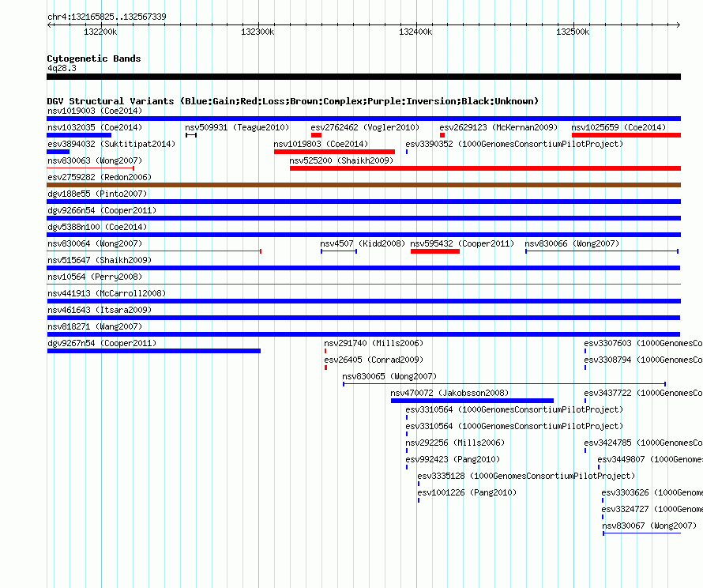The width and height of the screenshot is (703, 588).
Task: Click the blue nsv470072 gain bar
Action: [x=472, y=401]
